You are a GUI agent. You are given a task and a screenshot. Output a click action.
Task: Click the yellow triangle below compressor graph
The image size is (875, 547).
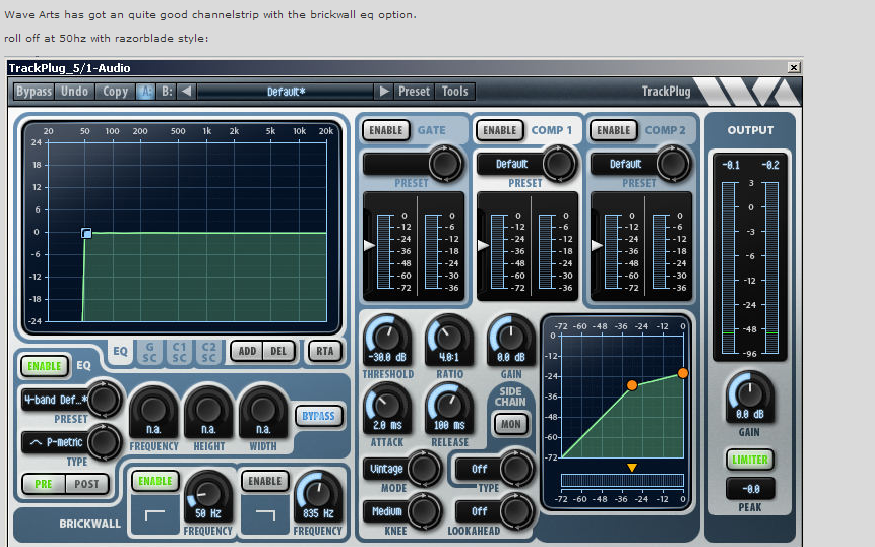tap(632, 468)
